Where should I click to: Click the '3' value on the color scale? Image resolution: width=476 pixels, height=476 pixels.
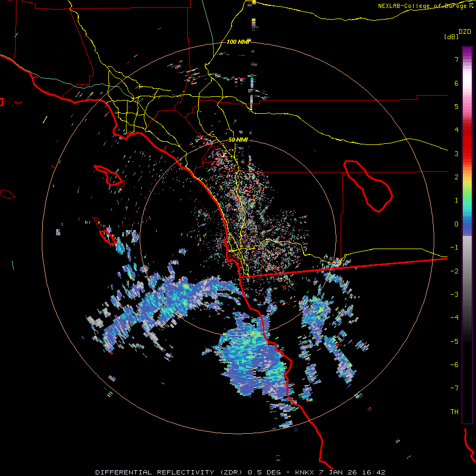(456, 153)
